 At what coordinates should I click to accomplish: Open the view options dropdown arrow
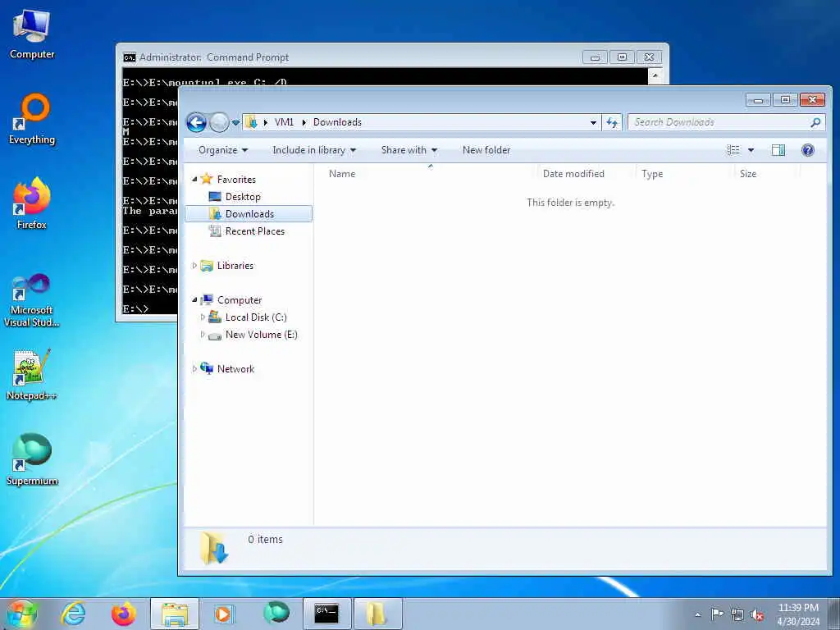(751, 150)
